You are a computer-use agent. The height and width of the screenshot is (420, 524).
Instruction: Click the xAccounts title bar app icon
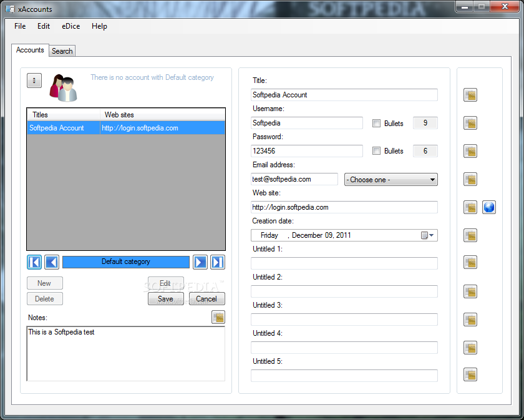11,9
